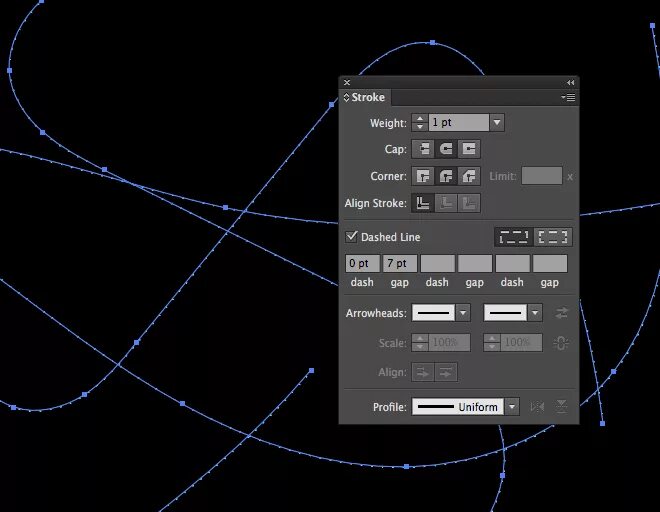
Task: Click the third gap field
Action: click(x=550, y=264)
